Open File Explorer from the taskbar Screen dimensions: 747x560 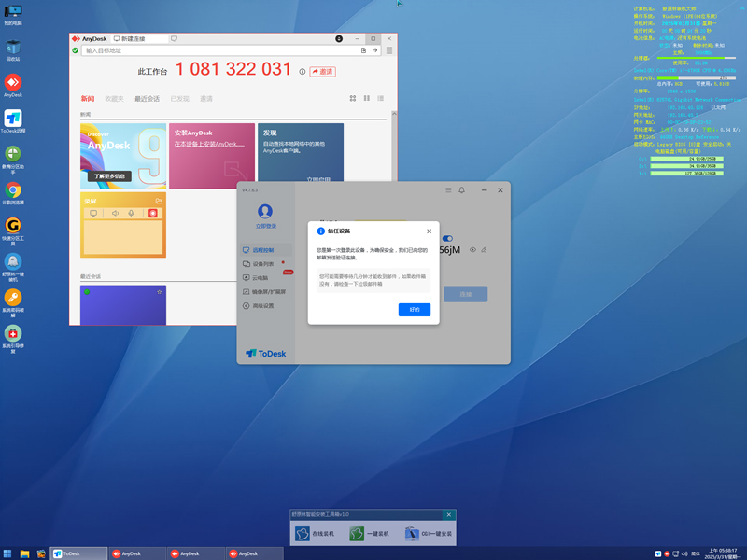click(x=25, y=553)
